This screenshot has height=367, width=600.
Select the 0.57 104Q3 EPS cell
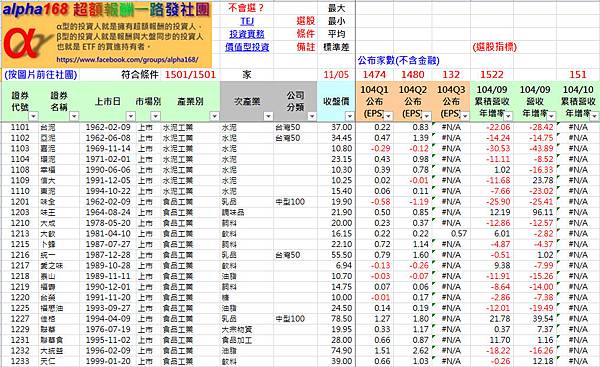[458, 233]
